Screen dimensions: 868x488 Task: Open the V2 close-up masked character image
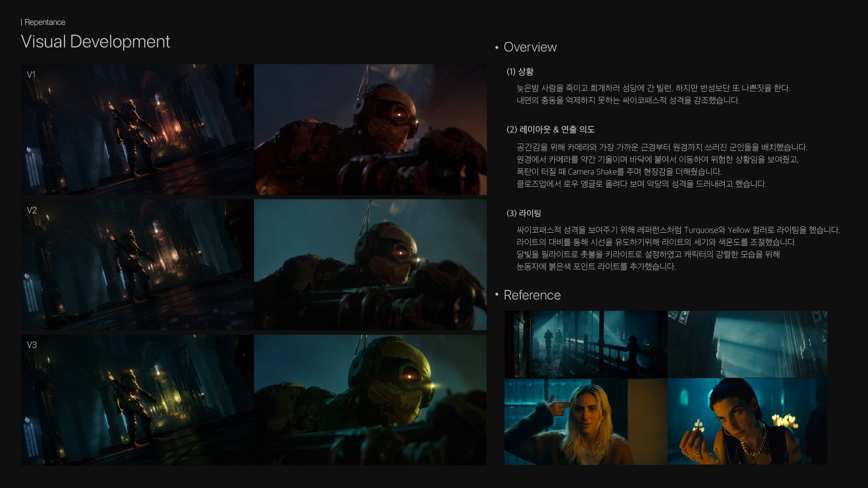point(370,265)
